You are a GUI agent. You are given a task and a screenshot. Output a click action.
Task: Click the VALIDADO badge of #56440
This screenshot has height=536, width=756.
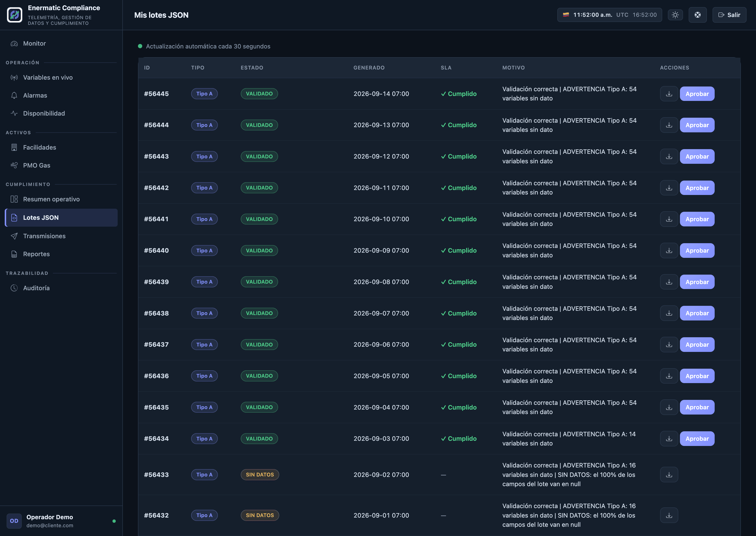coord(259,251)
